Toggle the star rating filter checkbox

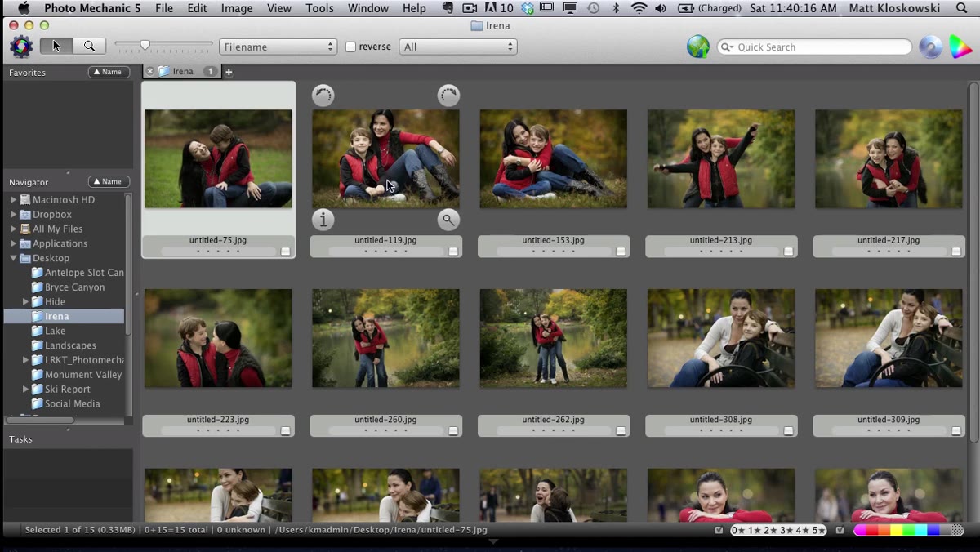719,530
